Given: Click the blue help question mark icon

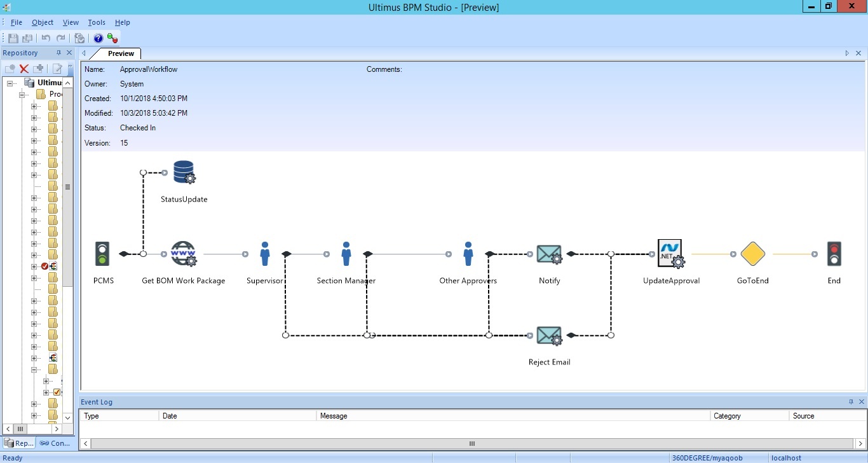Looking at the screenshot, I should (98, 38).
